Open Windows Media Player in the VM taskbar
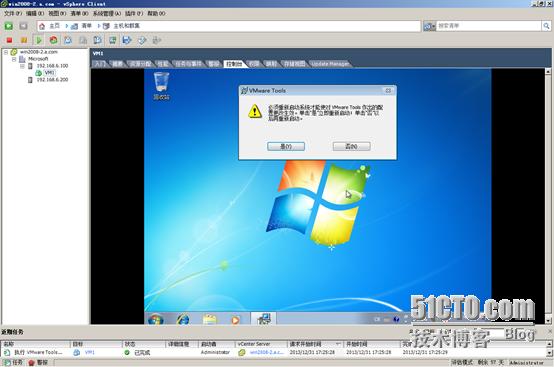Image resolution: width=554 pixels, height=367 pixels. tap(235, 320)
